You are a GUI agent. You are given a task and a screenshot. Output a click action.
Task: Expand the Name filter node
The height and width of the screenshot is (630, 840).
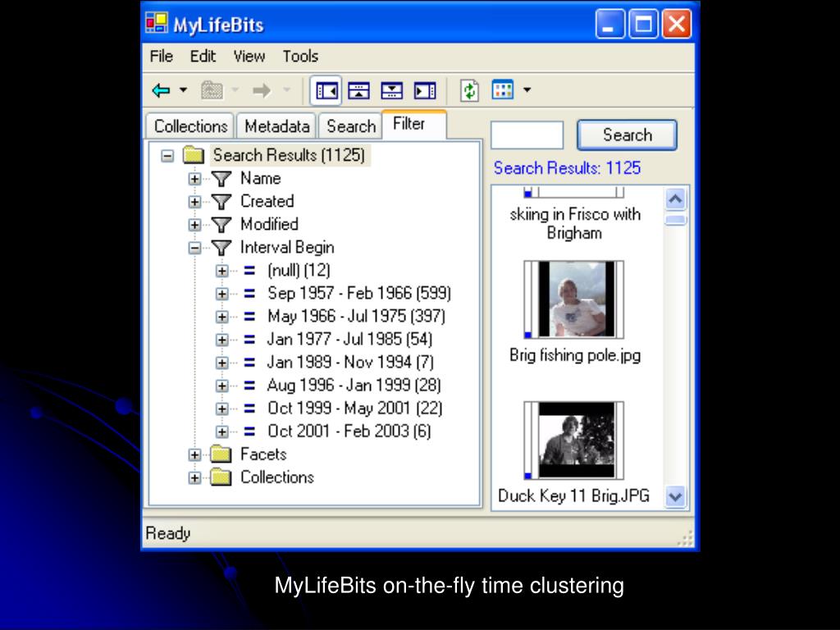pyautogui.click(x=194, y=179)
